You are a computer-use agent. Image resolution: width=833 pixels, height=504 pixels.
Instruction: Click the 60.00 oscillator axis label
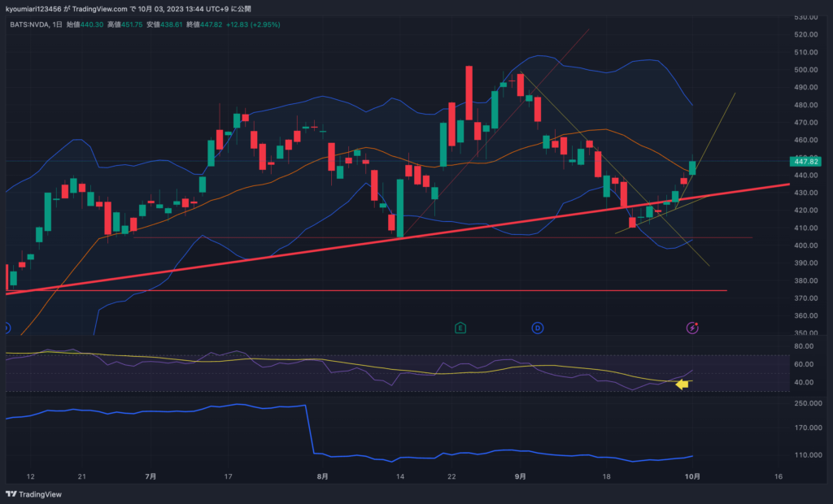click(x=804, y=364)
